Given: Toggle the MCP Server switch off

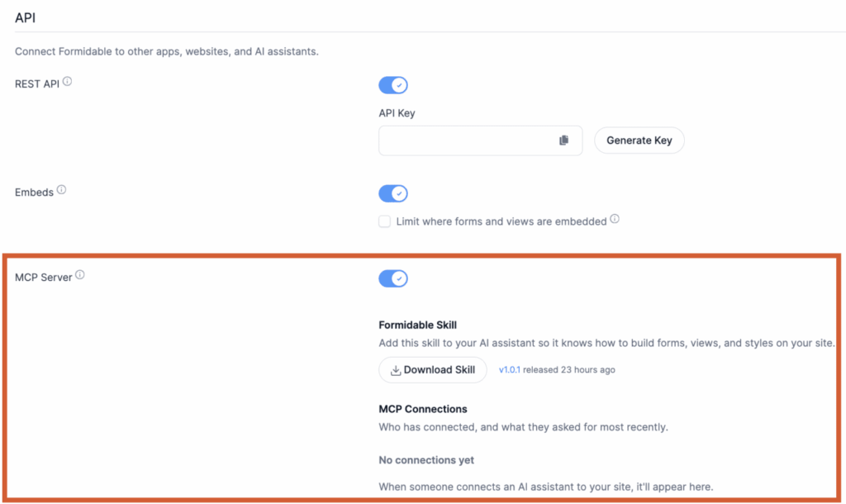Looking at the screenshot, I should coord(392,278).
